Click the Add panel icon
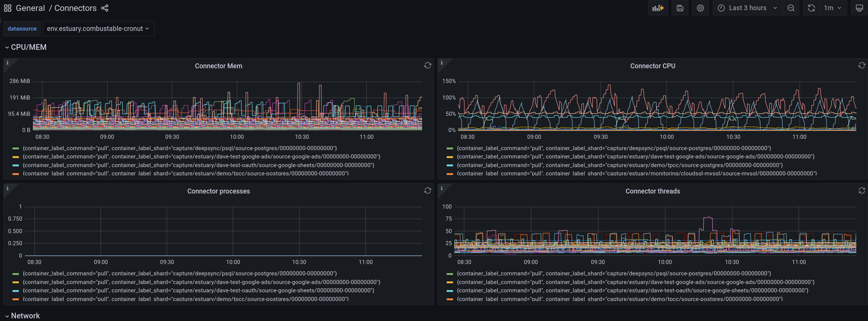Image resolution: width=868 pixels, height=321 pixels. 658,8
